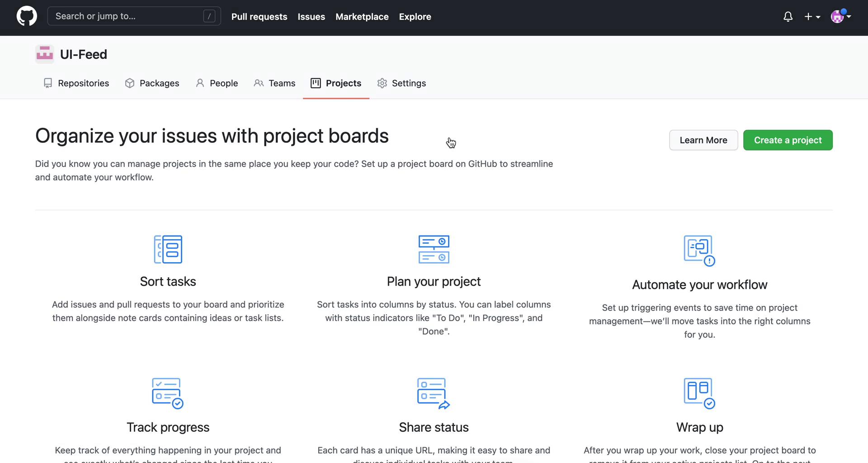Viewport: 868px width, 463px height.
Task: Click the Plan your project heading
Action: 434,281
